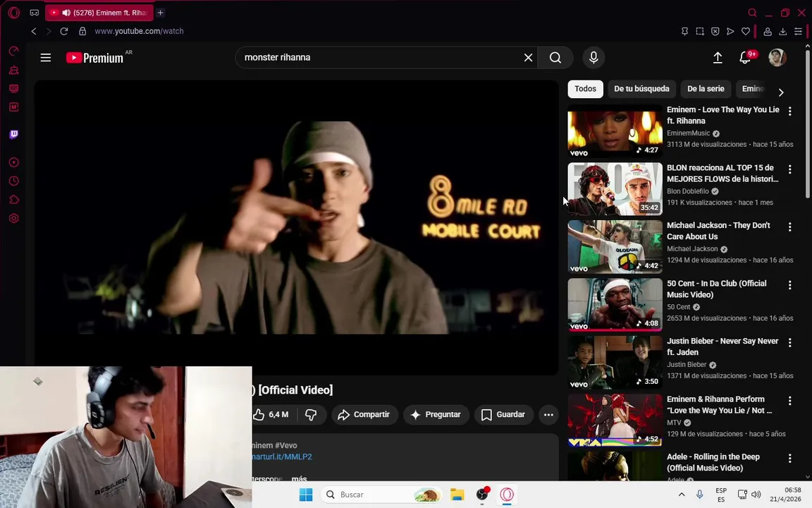The width and height of the screenshot is (812, 508).
Task: Open the EminemMusic channel link
Action: [688, 133]
